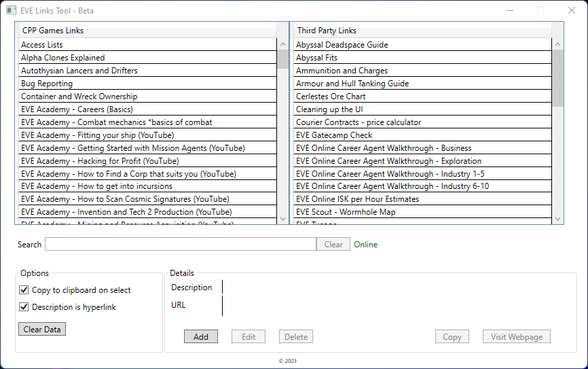Select EVE Academy - Fitting your ship
The image size is (588, 369).
click(x=148, y=135)
